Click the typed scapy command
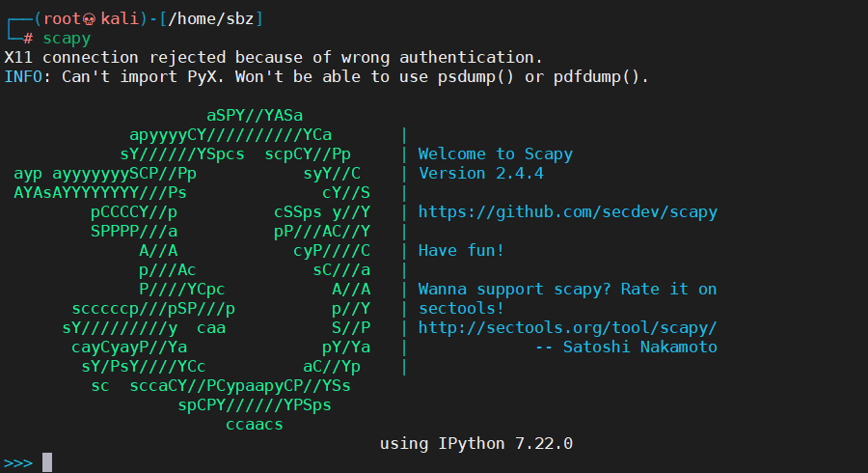 coord(67,39)
